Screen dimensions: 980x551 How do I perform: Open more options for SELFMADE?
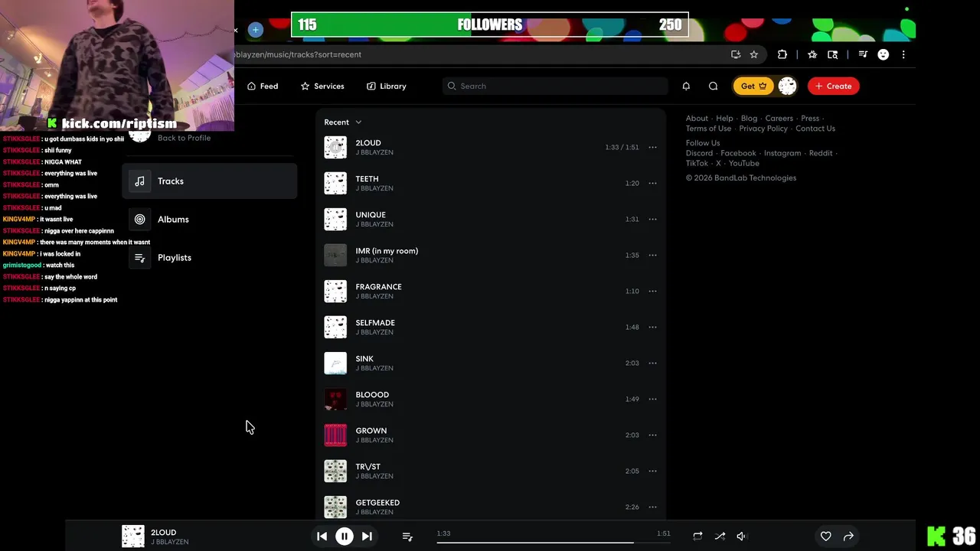click(x=652, y=327)
